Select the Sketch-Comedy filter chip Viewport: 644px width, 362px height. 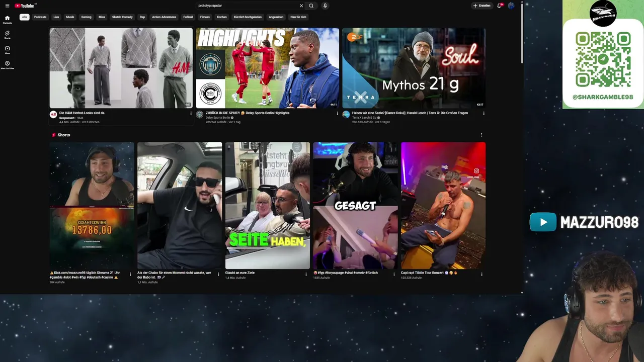[122, 17]
